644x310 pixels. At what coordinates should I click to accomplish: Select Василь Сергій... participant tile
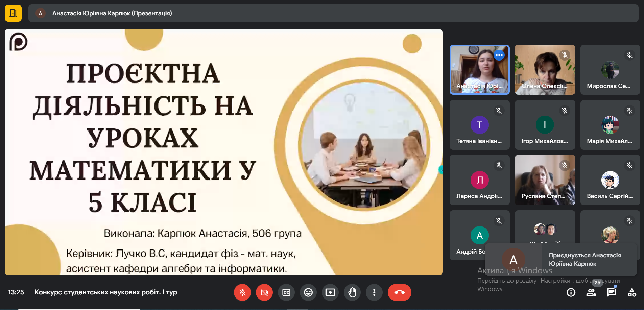(610, 180)
